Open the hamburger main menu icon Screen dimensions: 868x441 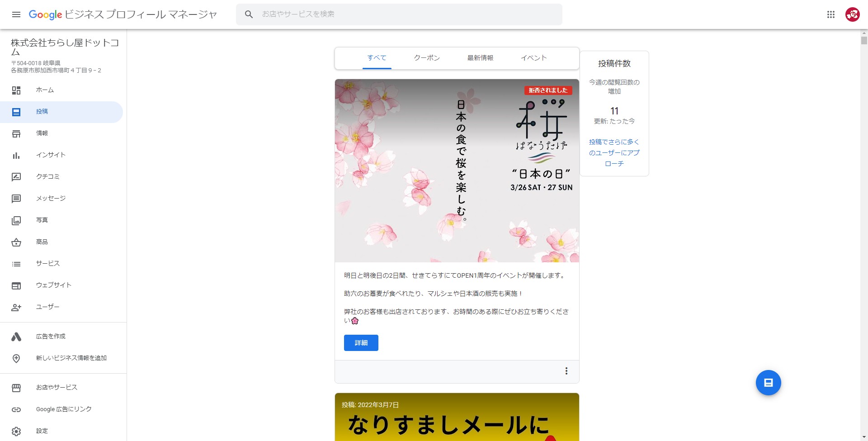point(16,14)
